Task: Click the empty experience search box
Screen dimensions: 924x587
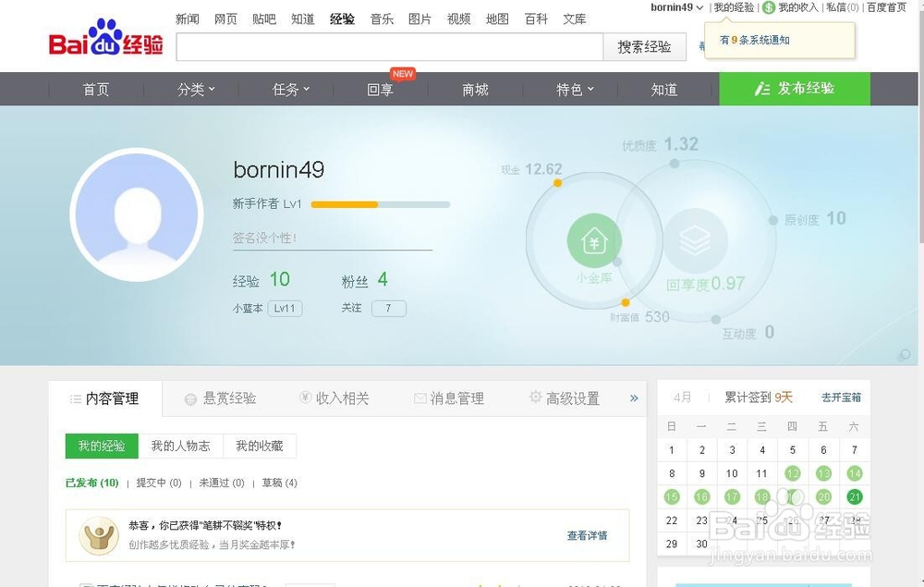Action: [x=388, y=47]
